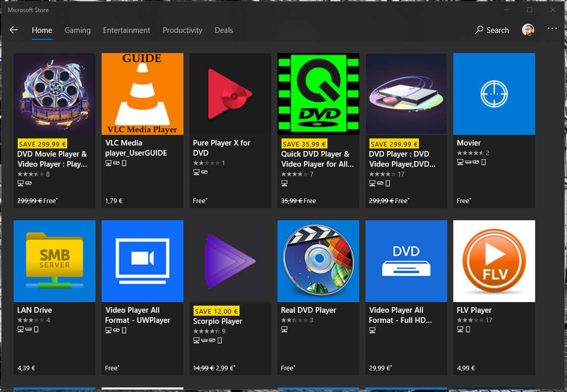
Task: Maximize the Microsoft Store window
Action: [x=529, y=10]
